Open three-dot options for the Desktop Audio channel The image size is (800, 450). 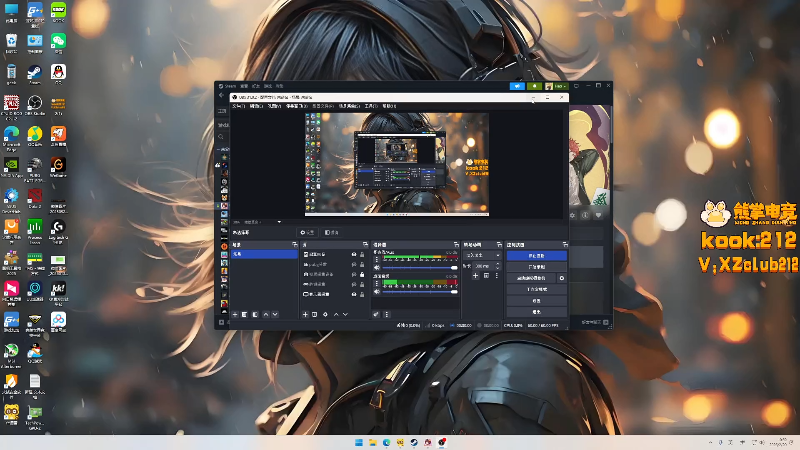[377, 284]
